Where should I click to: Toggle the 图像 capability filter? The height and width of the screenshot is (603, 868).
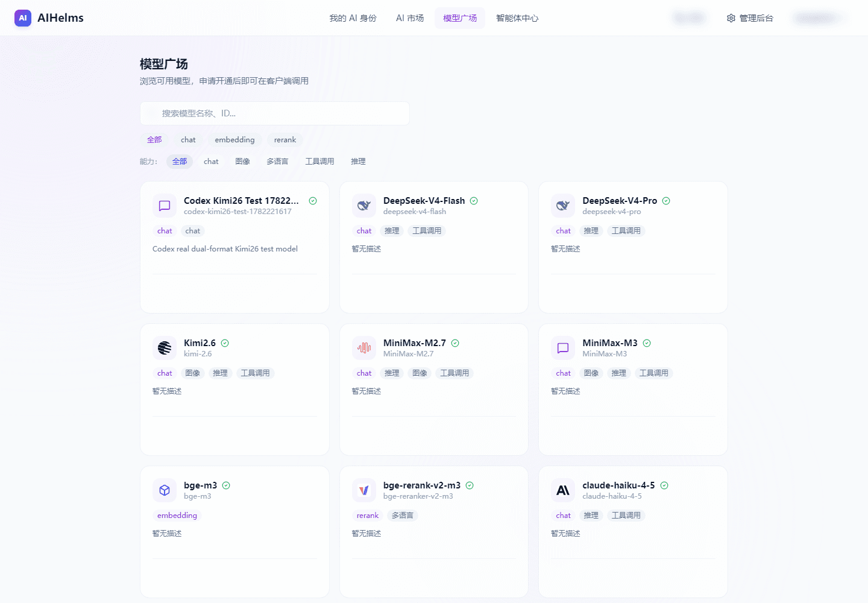[x=242, y=162]
